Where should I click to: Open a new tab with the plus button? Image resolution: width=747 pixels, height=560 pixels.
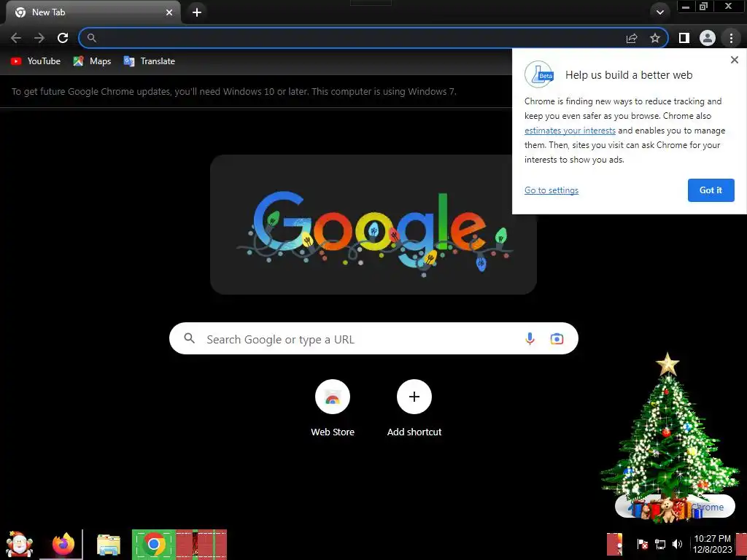coord(197,12)
